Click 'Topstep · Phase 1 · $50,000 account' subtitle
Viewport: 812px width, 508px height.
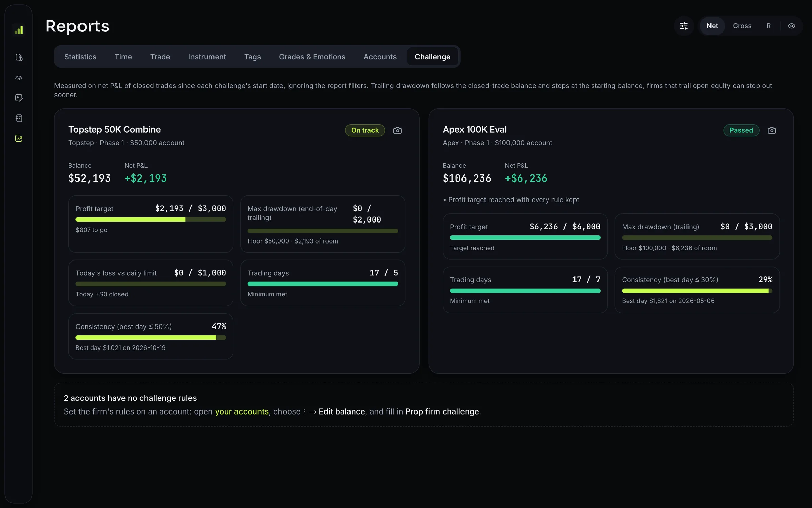tap(126, 143)
